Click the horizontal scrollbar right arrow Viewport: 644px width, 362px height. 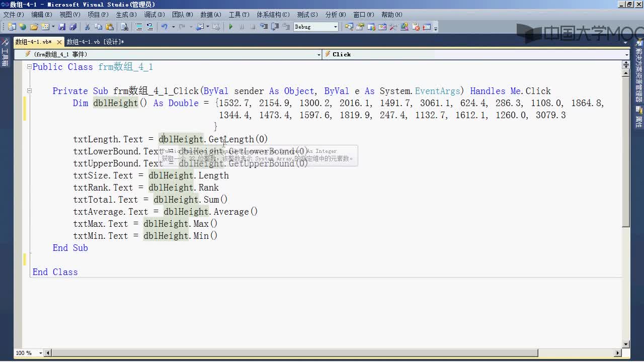(x=618, y=353)
